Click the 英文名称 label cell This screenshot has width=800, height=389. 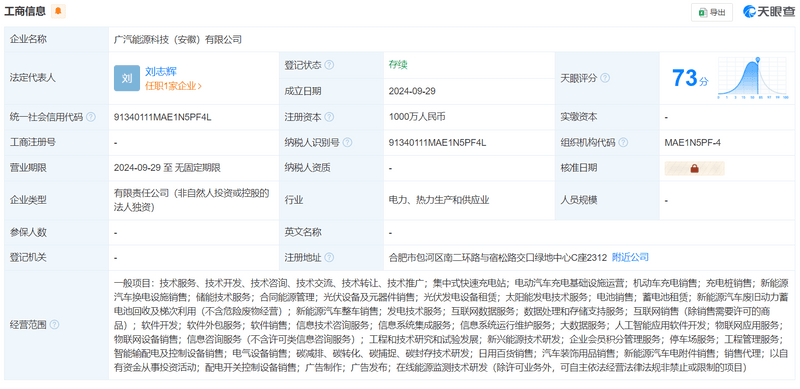332,232
